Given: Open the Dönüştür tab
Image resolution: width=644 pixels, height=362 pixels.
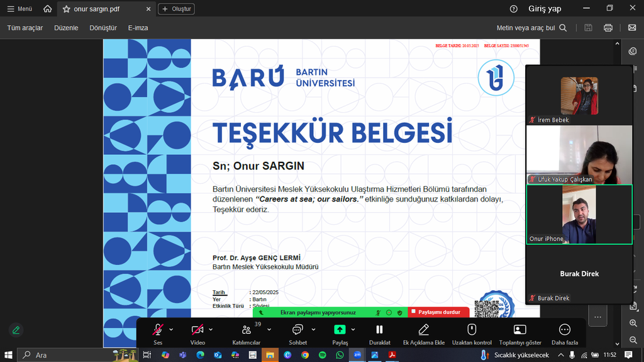Looking at the screenshot, I should [103, 28].
